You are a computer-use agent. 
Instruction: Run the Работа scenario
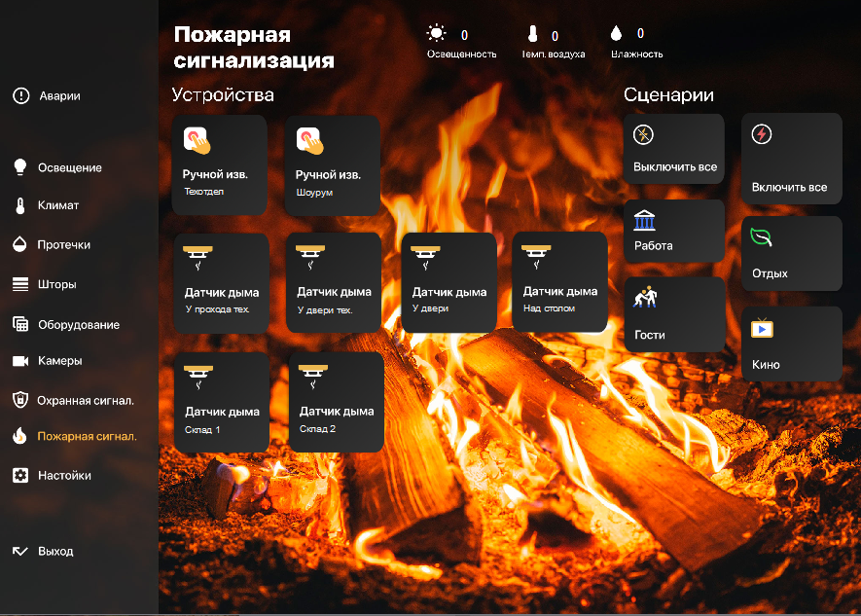pyautogui.click(x=674, y=232)
